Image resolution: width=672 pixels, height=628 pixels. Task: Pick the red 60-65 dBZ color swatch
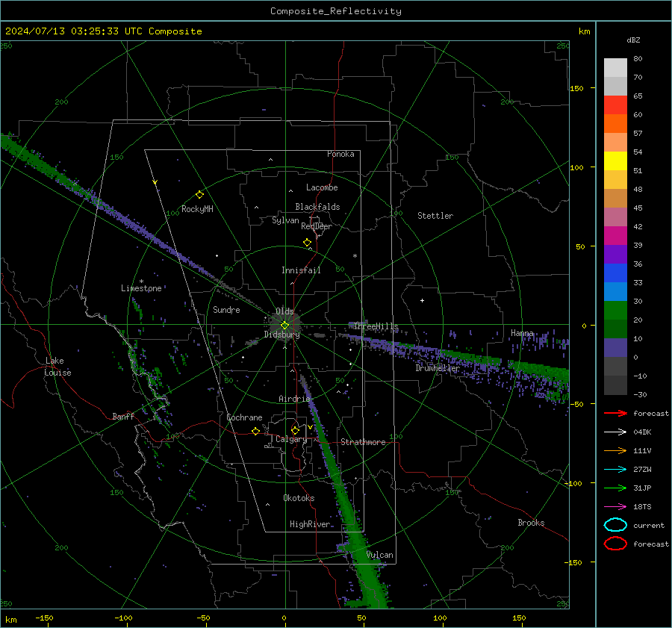click(x=615, y=105)
